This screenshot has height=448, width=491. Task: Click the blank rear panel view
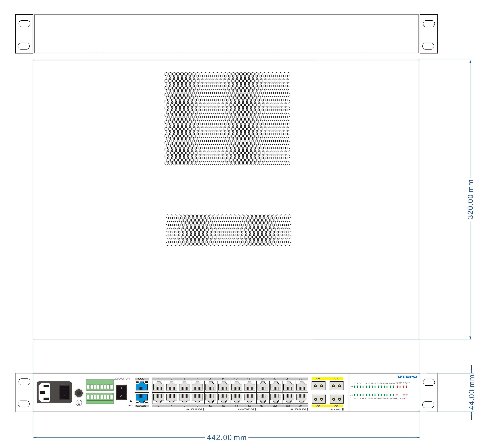(x=226, y=34)
